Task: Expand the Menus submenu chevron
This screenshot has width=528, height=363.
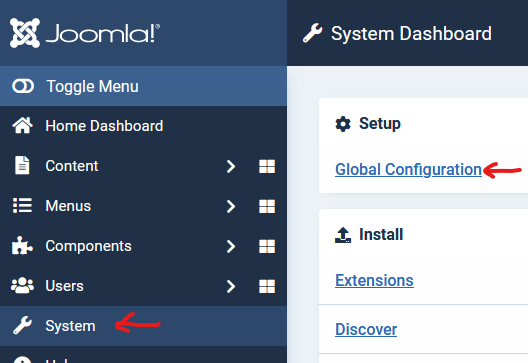Action: coord(231,206)
